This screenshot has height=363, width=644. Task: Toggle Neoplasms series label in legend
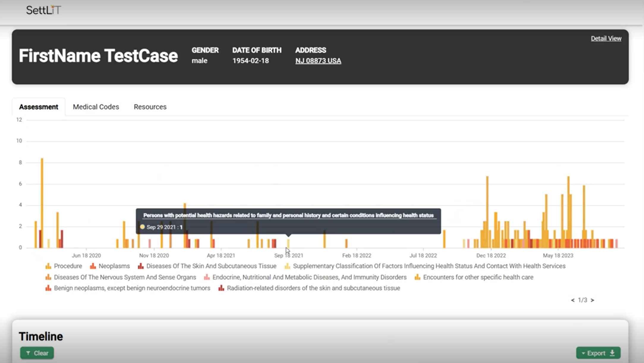[x=114, y=266]
